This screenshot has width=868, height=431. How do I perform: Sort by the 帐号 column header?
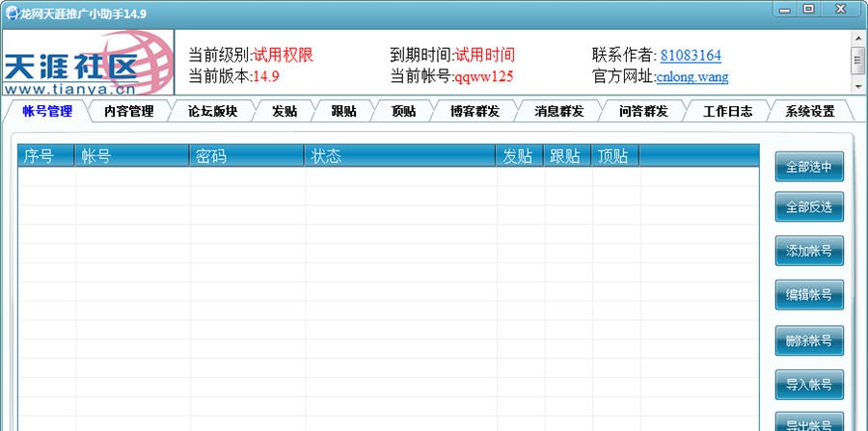(x=132, y=156)
